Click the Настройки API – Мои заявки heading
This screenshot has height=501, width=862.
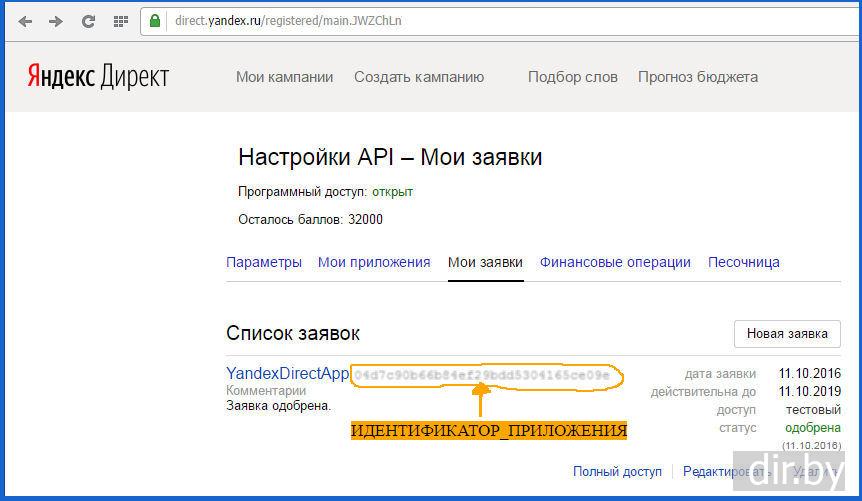point(390,157)
